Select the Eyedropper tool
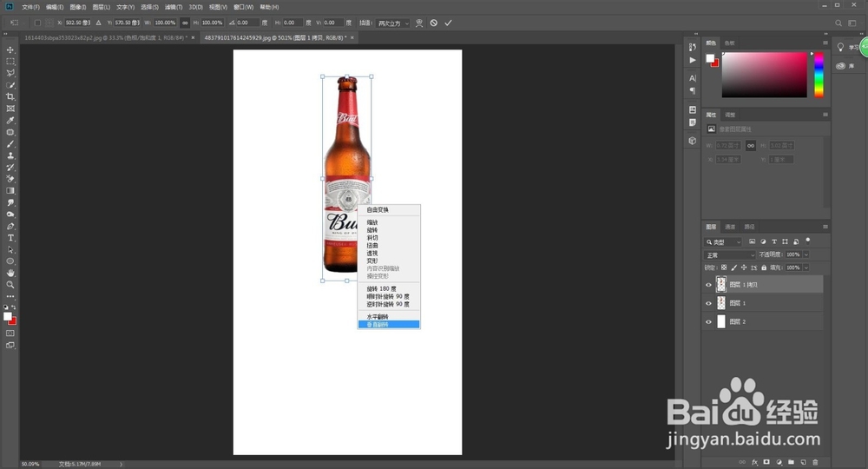This screenshot has width=868, height=469. [10, 120]
